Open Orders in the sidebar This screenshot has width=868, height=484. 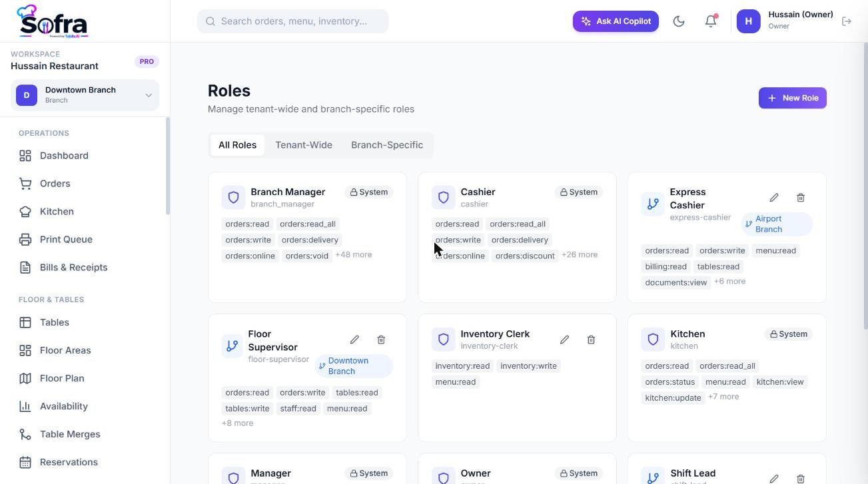point(85,184)
